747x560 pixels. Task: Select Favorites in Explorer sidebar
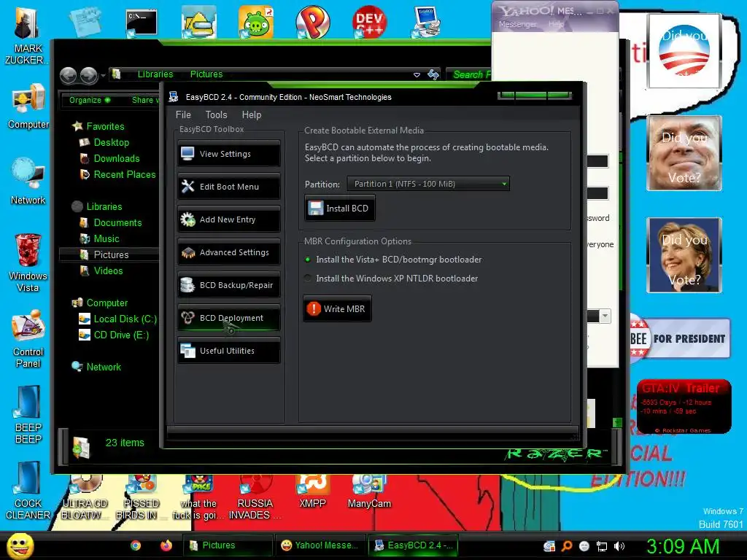point(98,126)
